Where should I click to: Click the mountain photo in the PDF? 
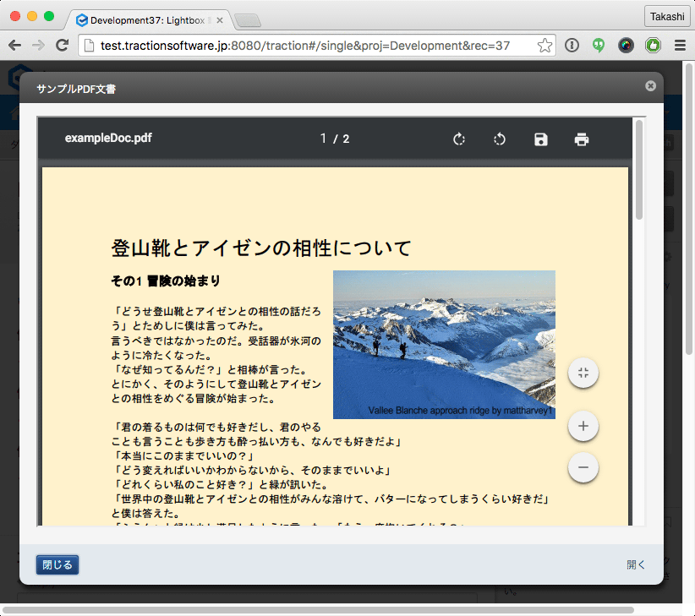444,345
